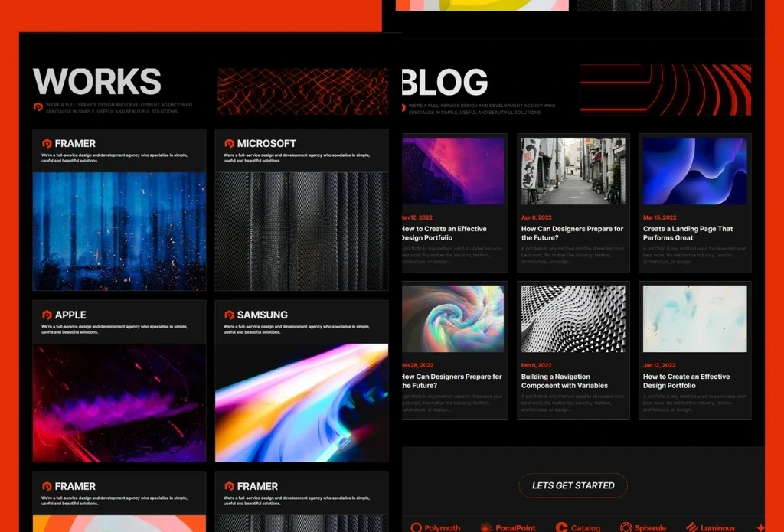Click the logo icon next to the blue-image FRAMER title

coord(47,143)
